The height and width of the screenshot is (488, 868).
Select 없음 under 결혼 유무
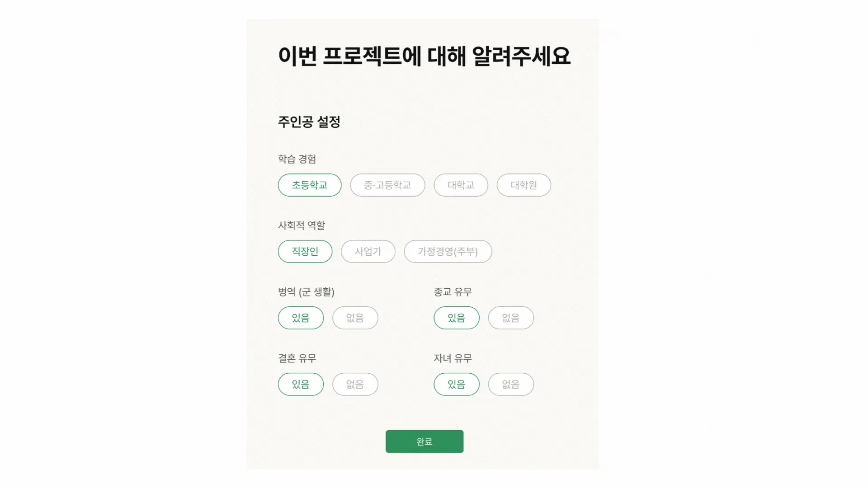(355, 384)
